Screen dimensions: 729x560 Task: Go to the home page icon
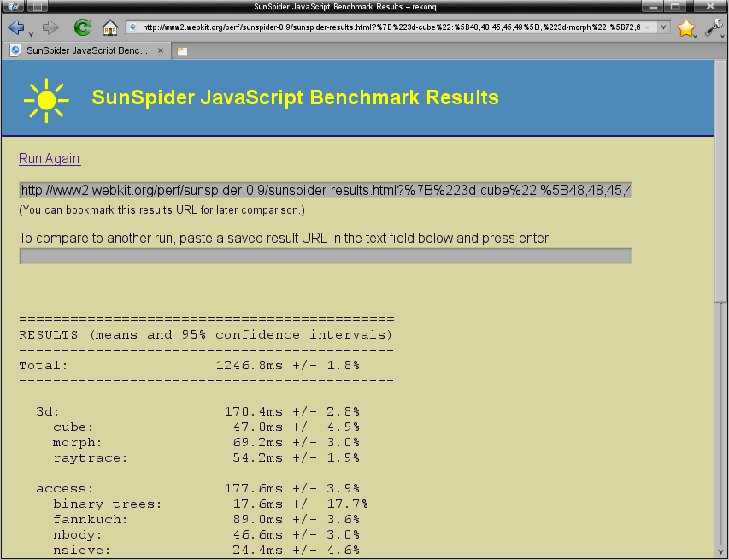pyautogui.click(x=110, y=27)
